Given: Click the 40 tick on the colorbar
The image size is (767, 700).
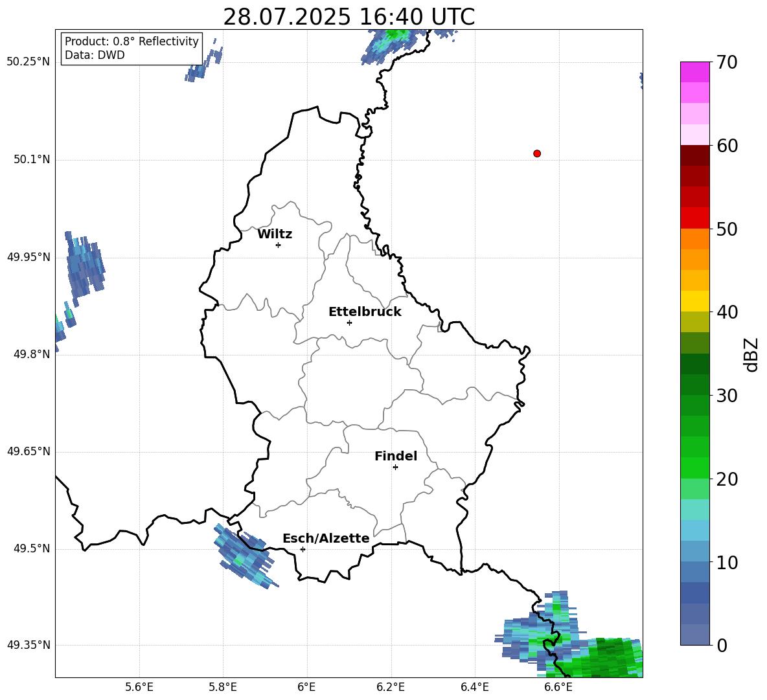Looking at the screenshot, I should [x=727, y=312].
